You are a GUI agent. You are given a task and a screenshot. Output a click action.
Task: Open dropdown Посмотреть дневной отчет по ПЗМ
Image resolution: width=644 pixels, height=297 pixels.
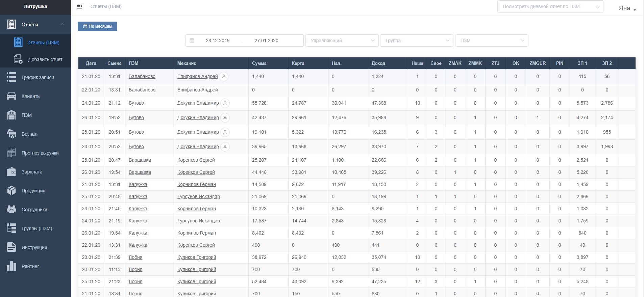point(550,7)
